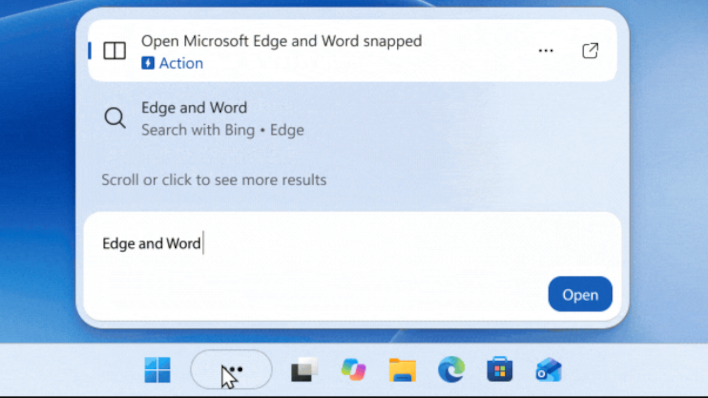Image resolution: width=708 pixels, height=398 pixels.
Task: Click the 'Edge and Word' search input field
Action: tap(352, 267)
